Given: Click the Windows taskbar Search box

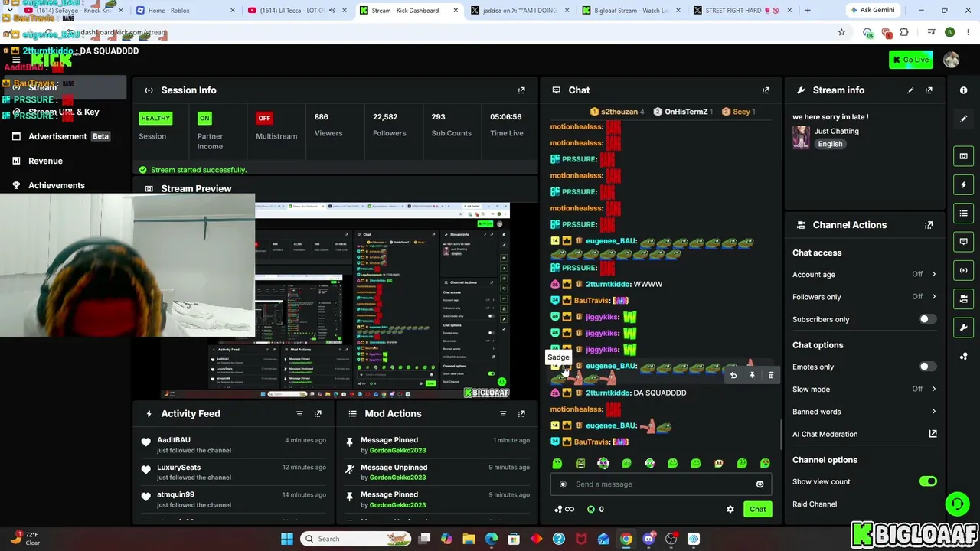Looking at the screenshot, I should pos(354,539).
